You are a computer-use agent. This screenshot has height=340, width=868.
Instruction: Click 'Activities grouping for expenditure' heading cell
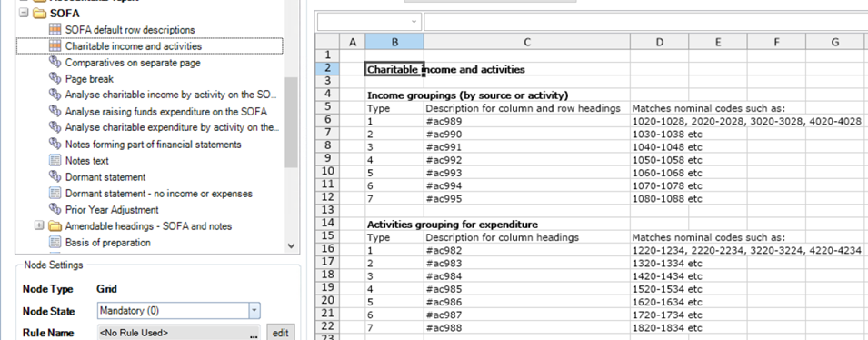453,225
